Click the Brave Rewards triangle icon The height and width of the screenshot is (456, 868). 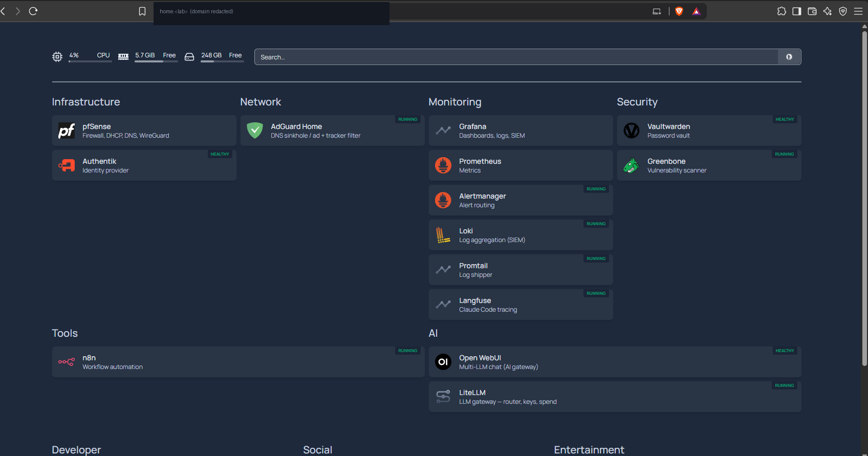point(696,11)
